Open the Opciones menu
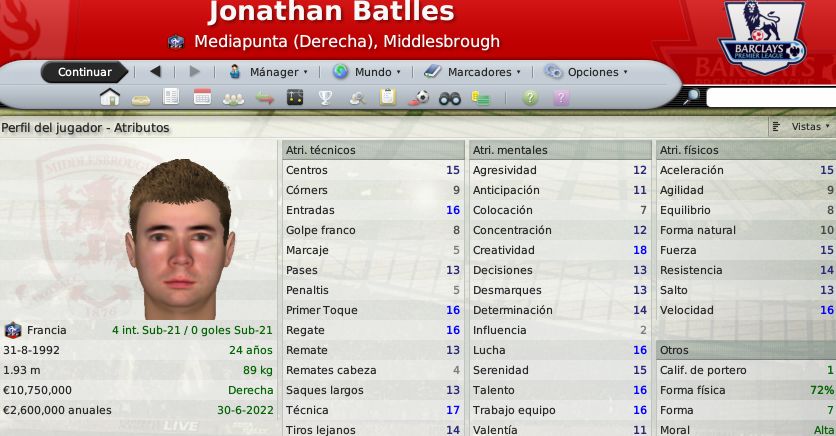Viewport: 836px width, 436px height. pyautogui.click(x=586, y=72)
